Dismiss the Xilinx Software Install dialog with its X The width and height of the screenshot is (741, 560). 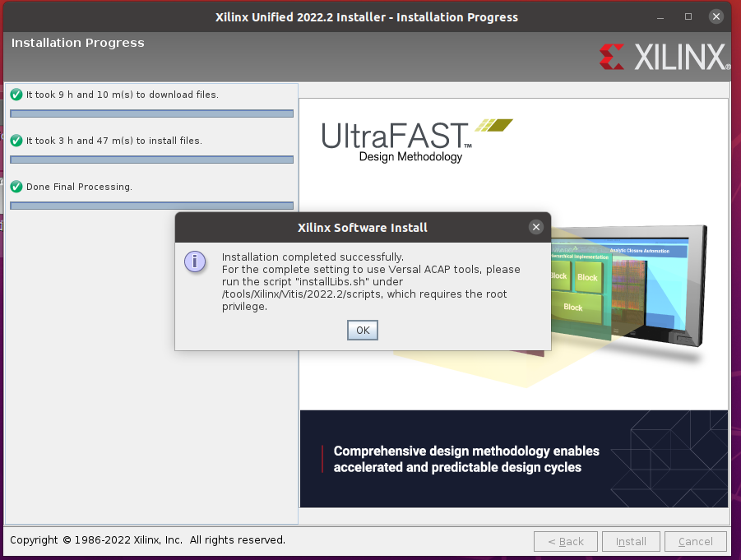535,227
